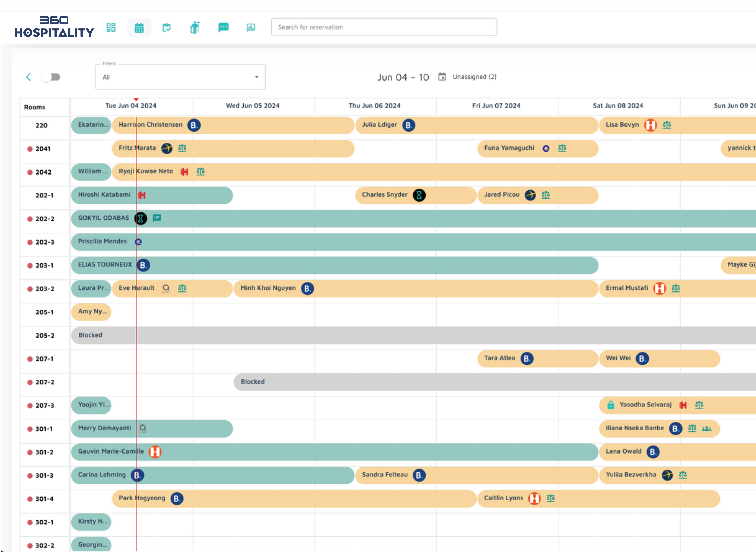The image size is (756, 555).
Task: Click the reservation checklist calendar icon
Action: coord(167,28)
